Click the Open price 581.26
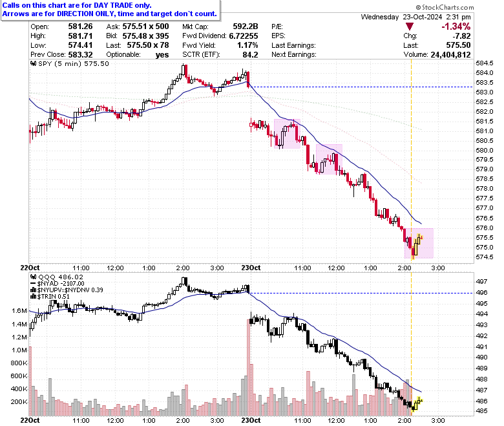The width and height of the screenshot is (504, 426). pos(80,27)
